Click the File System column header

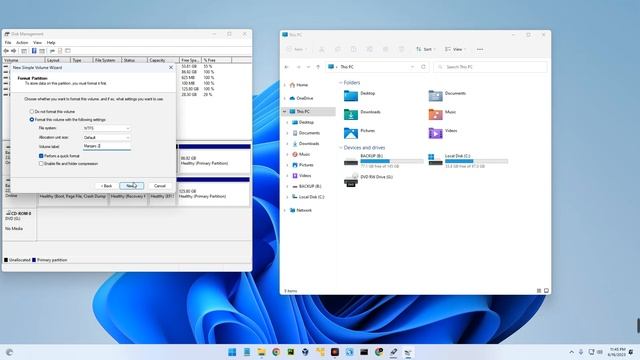click(107, 60)
